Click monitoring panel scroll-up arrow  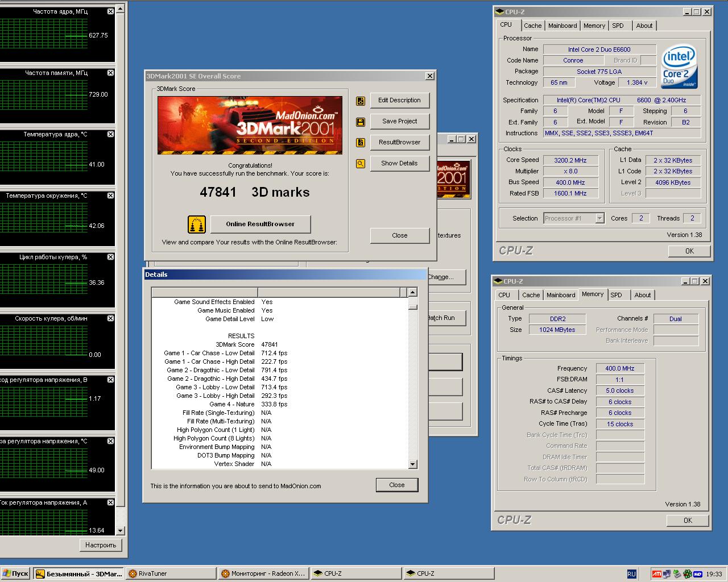coord(120,9)
